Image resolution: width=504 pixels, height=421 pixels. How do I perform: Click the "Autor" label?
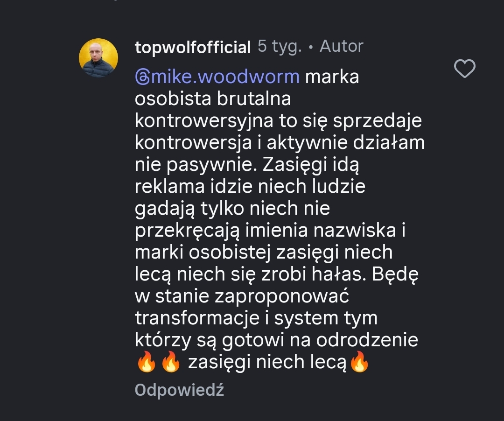tap(341, 47)
